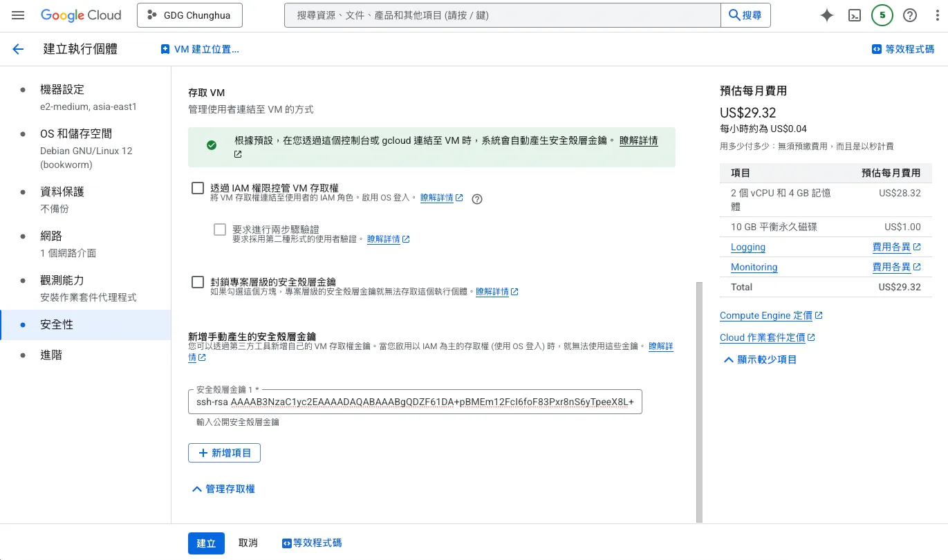This screenshot has height=560, width=948.
Task: Open the hamburger navigation menu
Action: 18,15
